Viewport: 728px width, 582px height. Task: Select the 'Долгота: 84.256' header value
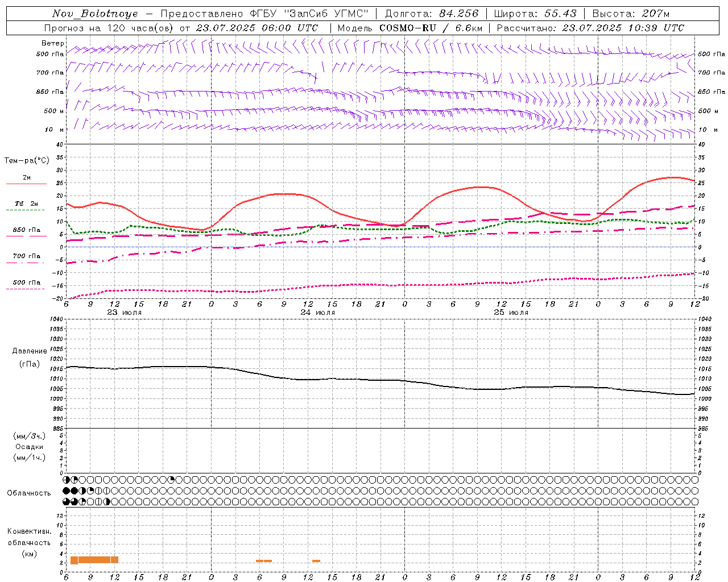click(432, 14)
